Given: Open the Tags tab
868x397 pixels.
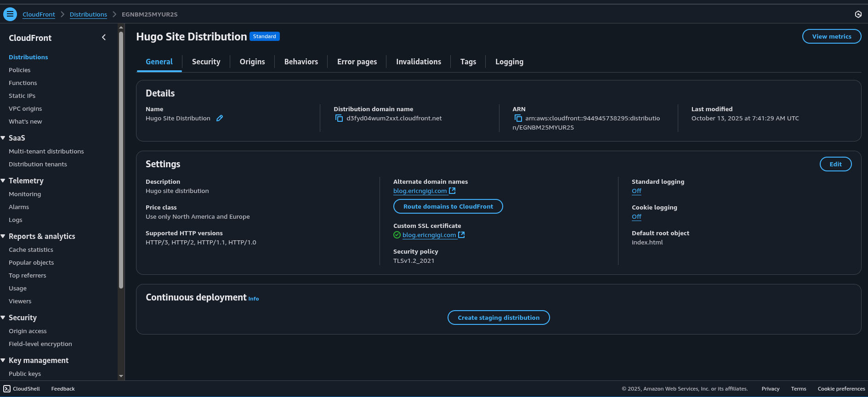Looking at the screenshot, I should [468, 62].
